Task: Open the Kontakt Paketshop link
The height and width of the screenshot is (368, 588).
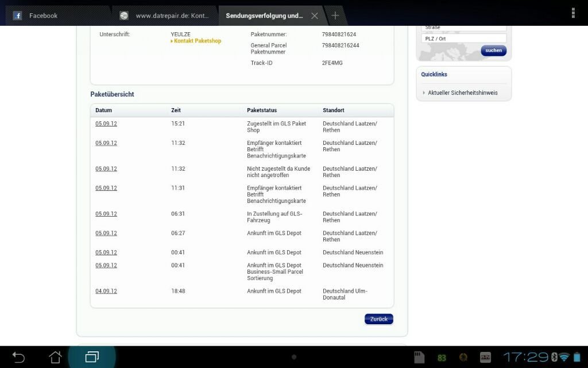Action: [x=196, y=41]
